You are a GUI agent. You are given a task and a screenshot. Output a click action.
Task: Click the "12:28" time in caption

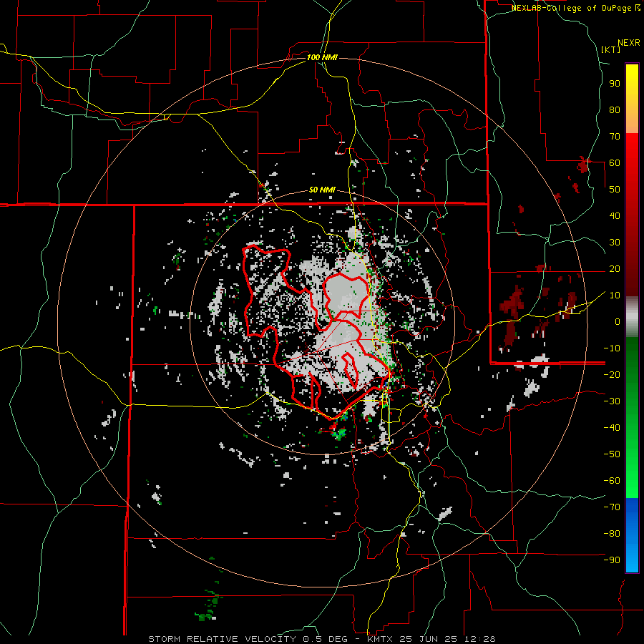click(481, 639)
